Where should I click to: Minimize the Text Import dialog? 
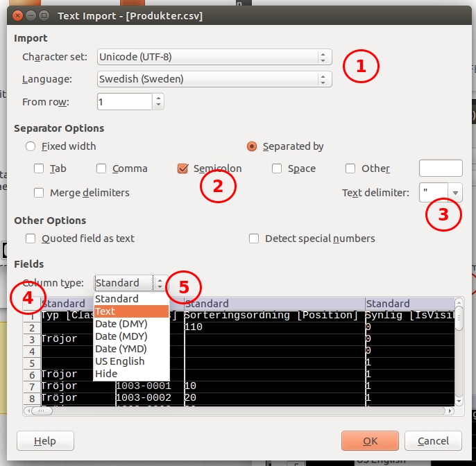click(x=31, y=15)
